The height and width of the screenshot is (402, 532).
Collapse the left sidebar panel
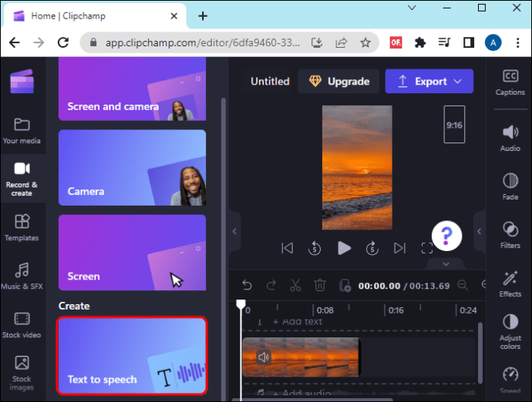tap(234, 232)
